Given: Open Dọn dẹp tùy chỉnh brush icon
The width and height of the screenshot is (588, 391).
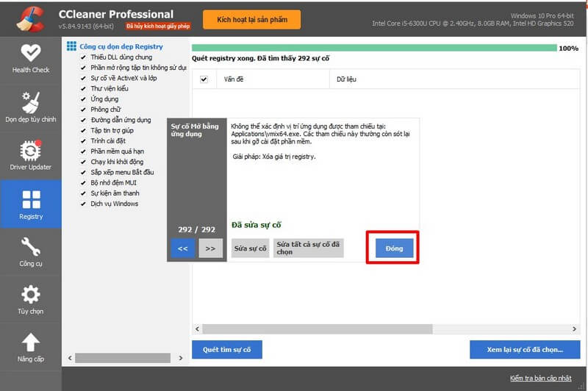Looking at the screenshot, I should (31, 102).
